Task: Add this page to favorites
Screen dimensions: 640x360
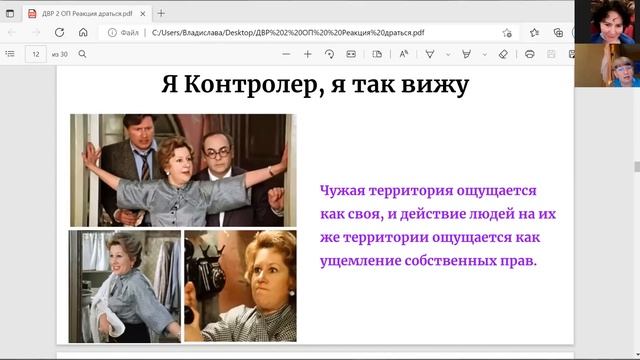Action: 507,33
